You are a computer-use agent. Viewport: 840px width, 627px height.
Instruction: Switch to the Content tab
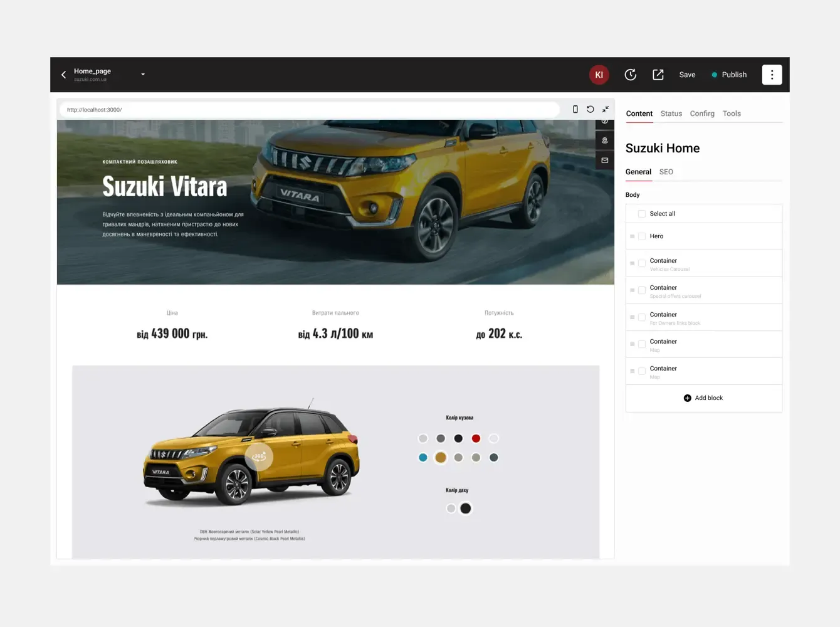click(x=639, y=113)
